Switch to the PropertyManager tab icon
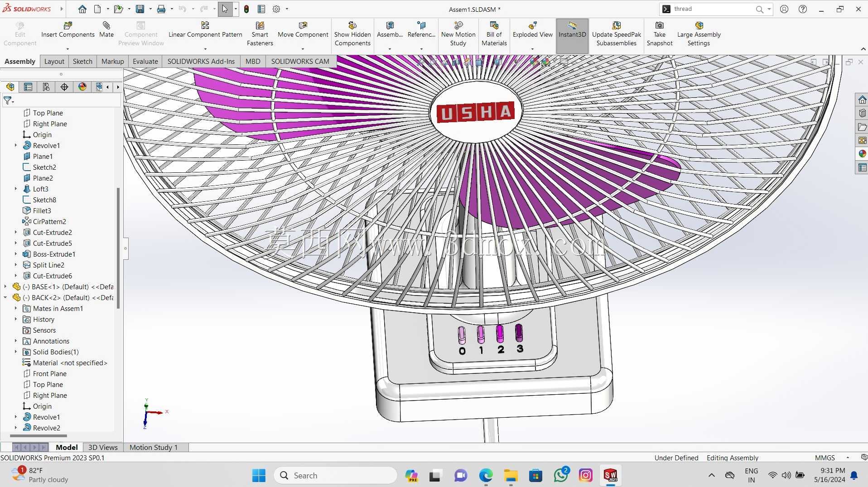The image size is (868, 487). [28, 87]
